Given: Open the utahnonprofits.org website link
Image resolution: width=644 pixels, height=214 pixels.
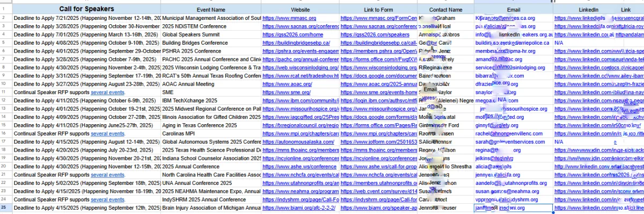Looking at the screenshot, I should coord(301,183).
